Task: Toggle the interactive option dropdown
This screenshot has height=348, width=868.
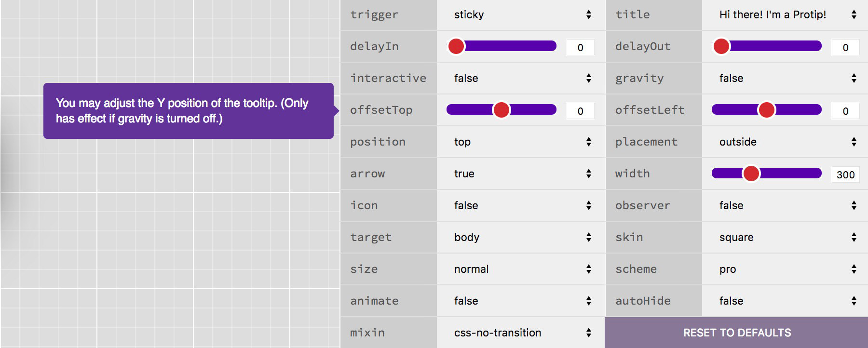Action: [521, 78]
